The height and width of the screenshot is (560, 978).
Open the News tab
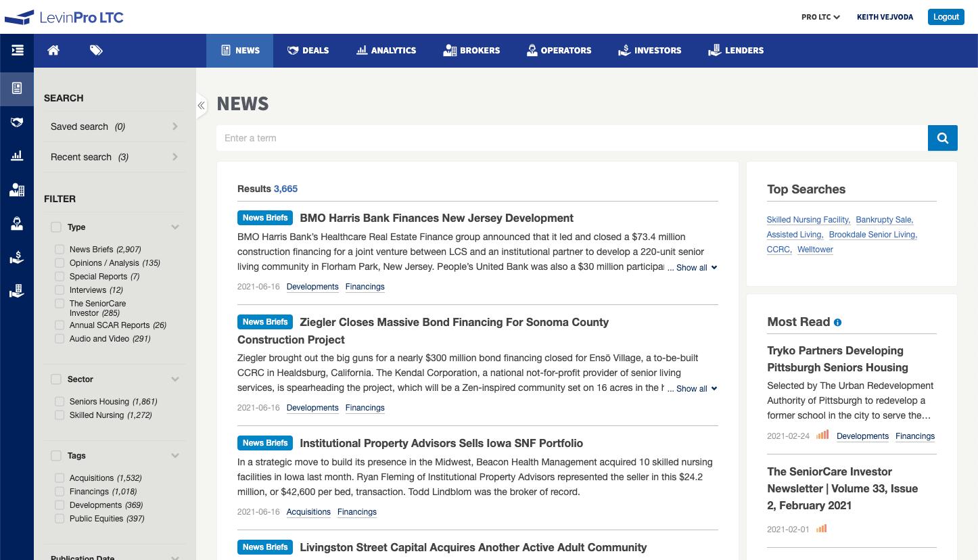click(x=240, y=50)
